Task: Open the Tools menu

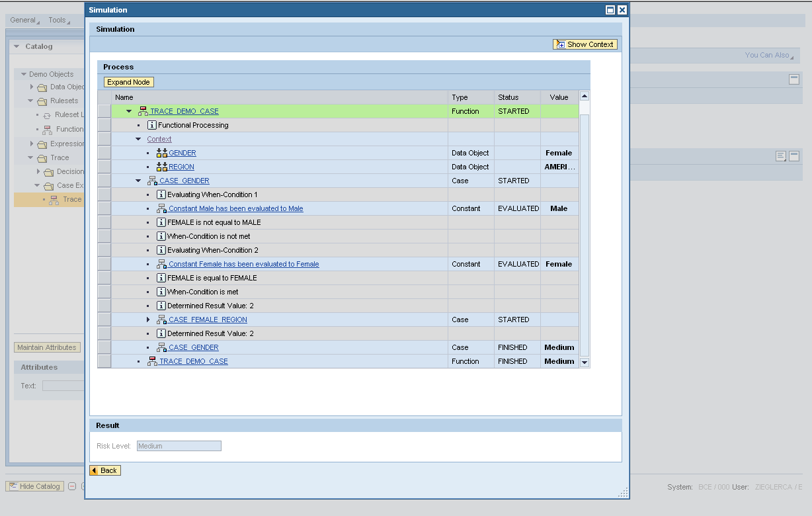Action: pos(59,21)
